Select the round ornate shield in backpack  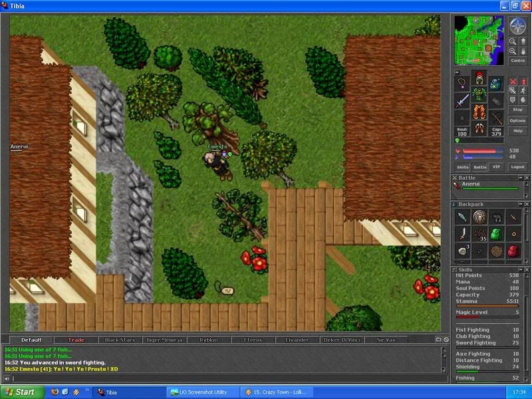click(479, 217)
